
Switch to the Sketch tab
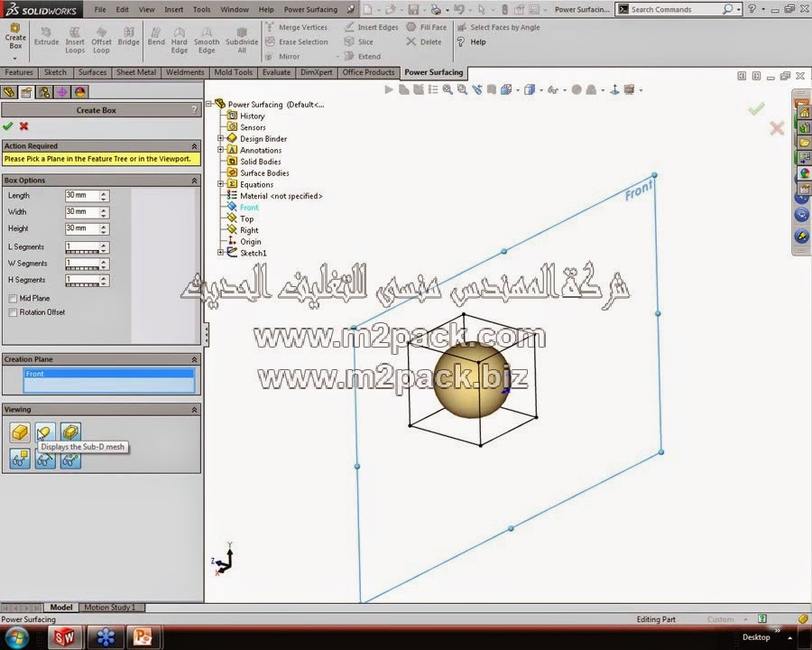pyautogui.click(x=55, y=72)
